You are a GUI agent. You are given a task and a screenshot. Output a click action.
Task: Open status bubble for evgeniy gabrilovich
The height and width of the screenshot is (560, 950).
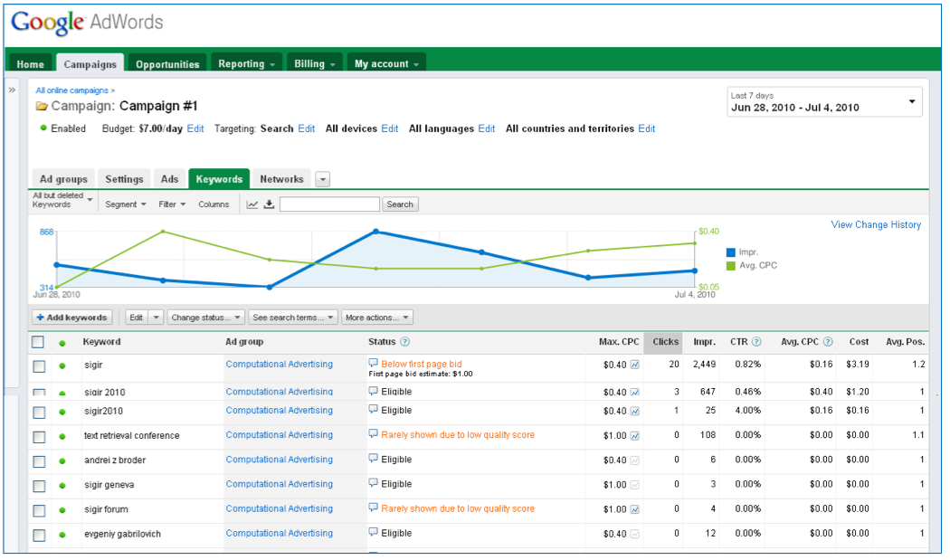(373, 533)
